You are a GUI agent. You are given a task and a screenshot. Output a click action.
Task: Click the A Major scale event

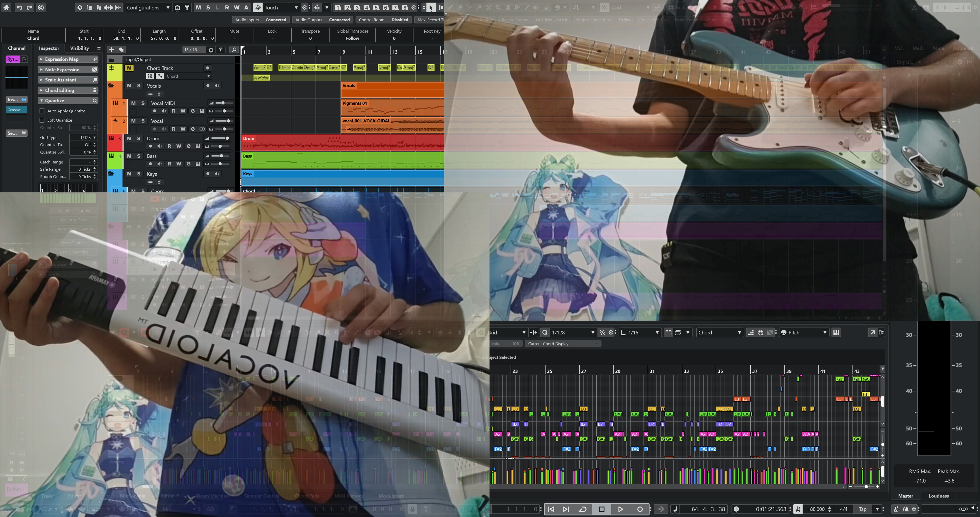pos(261,78)
